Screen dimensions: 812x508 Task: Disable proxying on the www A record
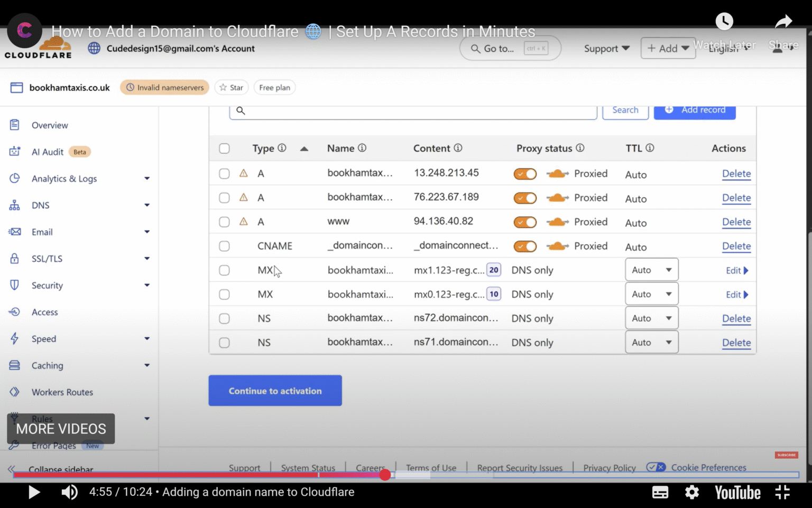(x=524, y=222)
